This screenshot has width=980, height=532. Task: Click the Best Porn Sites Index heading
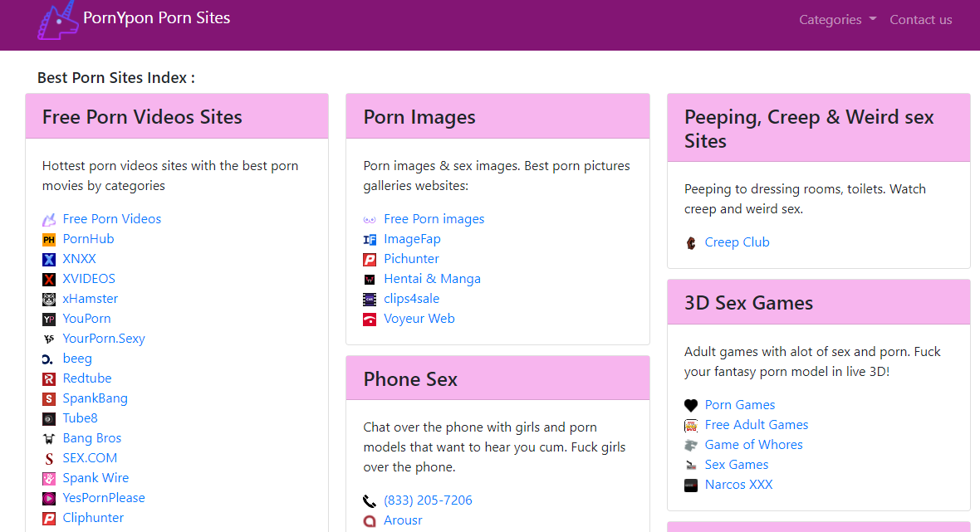coord(116,77)
